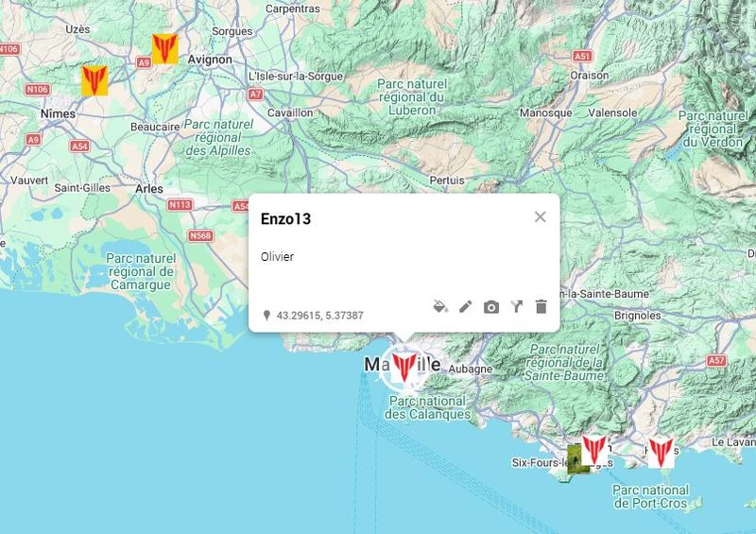Click the Parc naturel régional du Verdon label
Screen dimensions: 756x534
coord(713,129)
